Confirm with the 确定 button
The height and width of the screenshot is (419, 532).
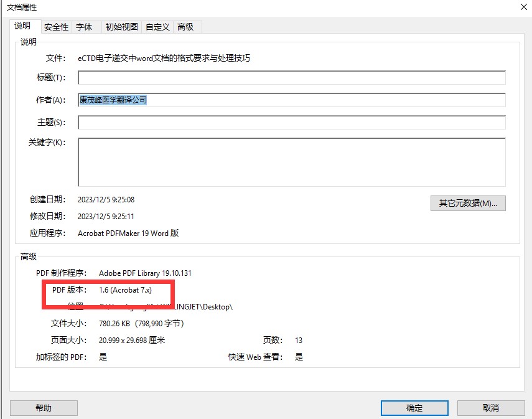coord(414,408)
